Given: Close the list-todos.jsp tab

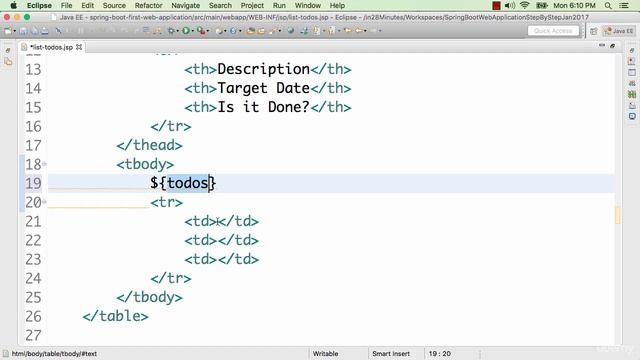Looking at the screenshot, I should click(79, 47).
